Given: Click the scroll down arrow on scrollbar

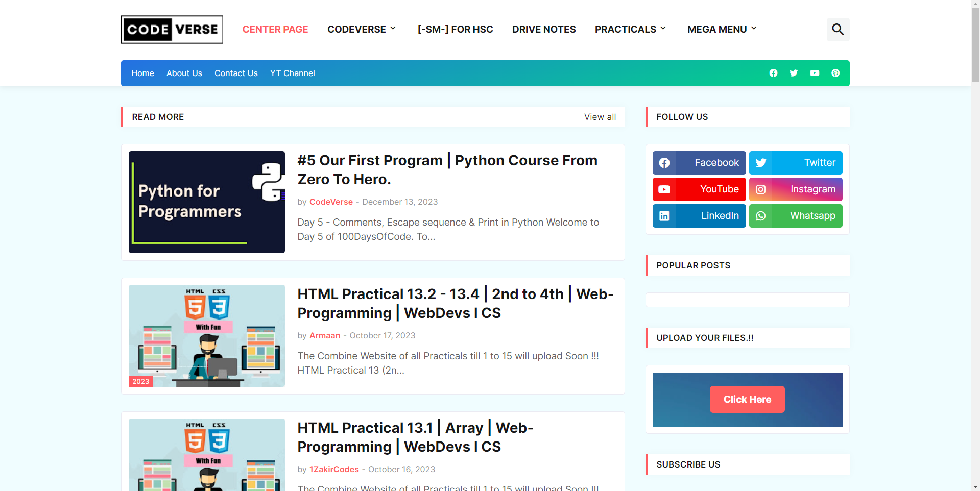Looking at the screenshot, I should coord(975,486).
